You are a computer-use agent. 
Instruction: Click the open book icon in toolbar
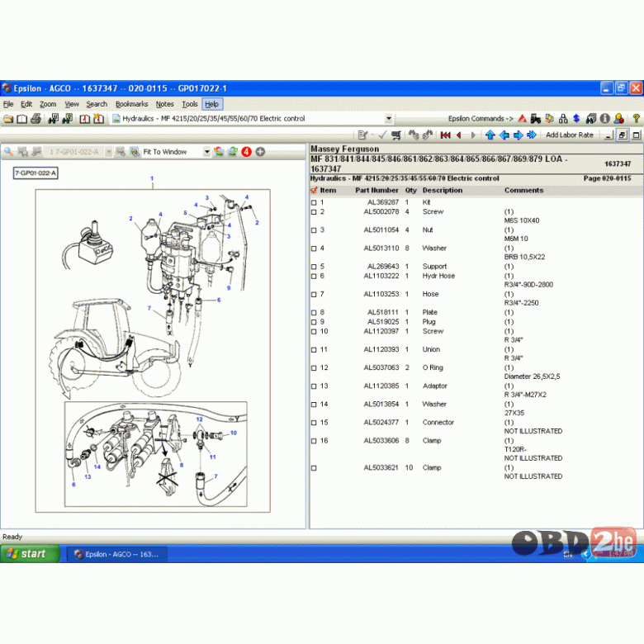(21, 119)
